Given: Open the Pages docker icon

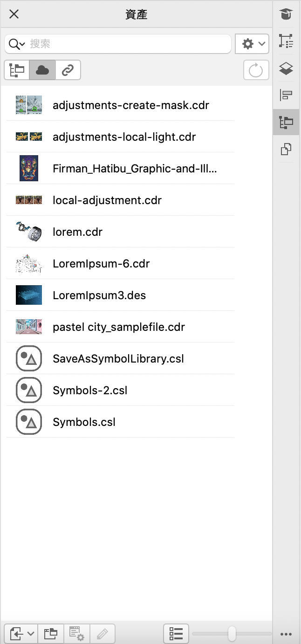Looking at the screenshot, I should [x=286, y=150].
